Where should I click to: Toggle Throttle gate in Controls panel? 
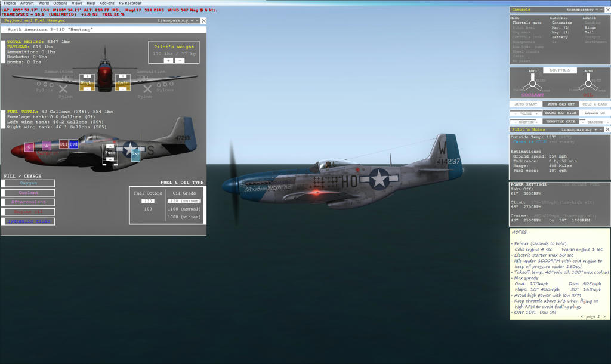pos(527,23)
